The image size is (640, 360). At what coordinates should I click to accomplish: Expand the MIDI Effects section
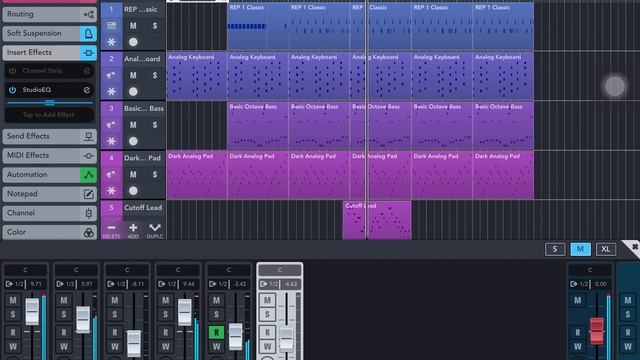pos(49,156)
